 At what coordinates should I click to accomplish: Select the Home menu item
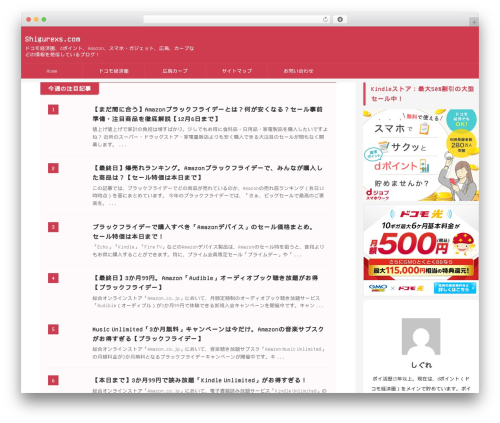(52, 71)
